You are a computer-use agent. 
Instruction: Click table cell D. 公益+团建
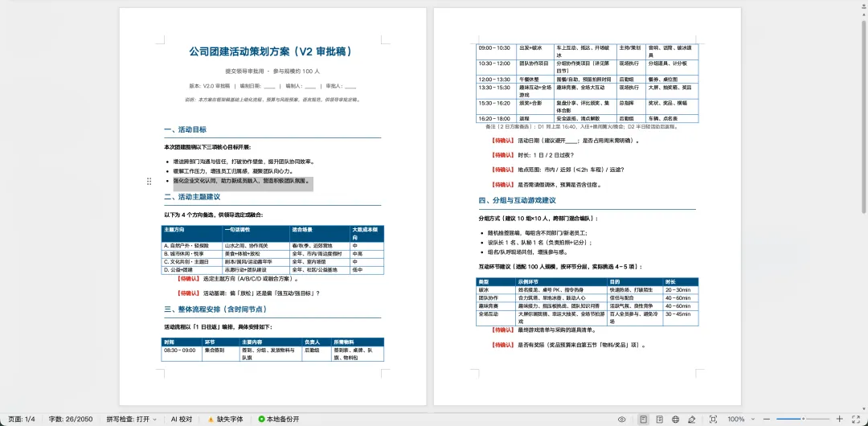(191, 270)
